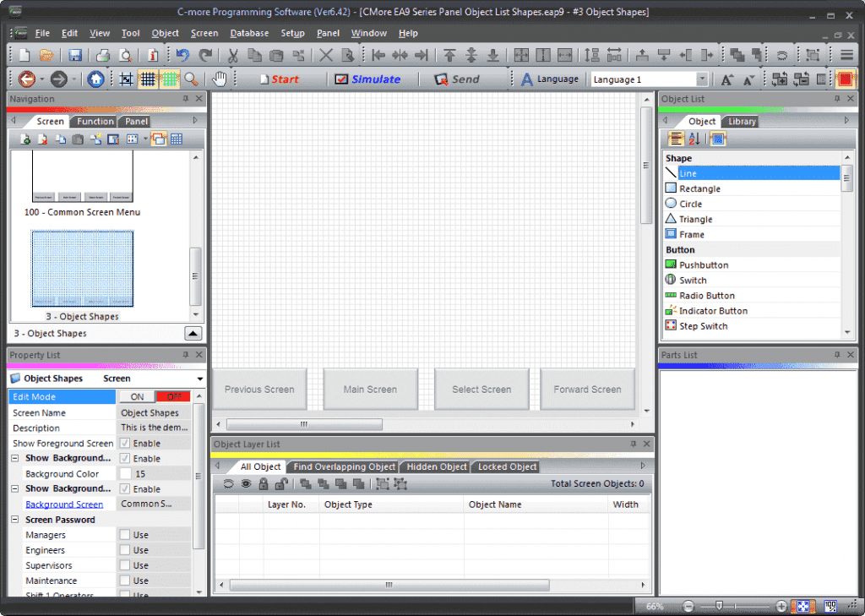Activate the Pan hand tool
Viewport: 865px width, 616px height.
pyautogui.click(x=218, y=78)
